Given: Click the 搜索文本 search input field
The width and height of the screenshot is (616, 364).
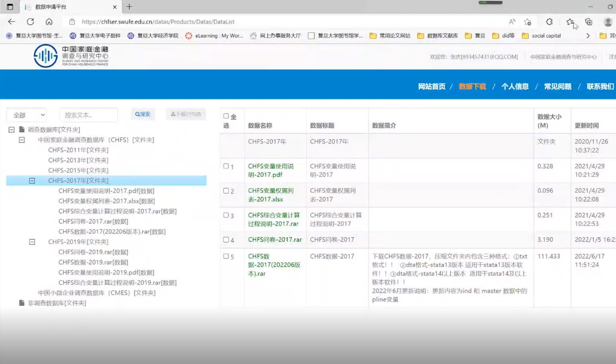Looking at the screenshot, I should click(88, 115).
